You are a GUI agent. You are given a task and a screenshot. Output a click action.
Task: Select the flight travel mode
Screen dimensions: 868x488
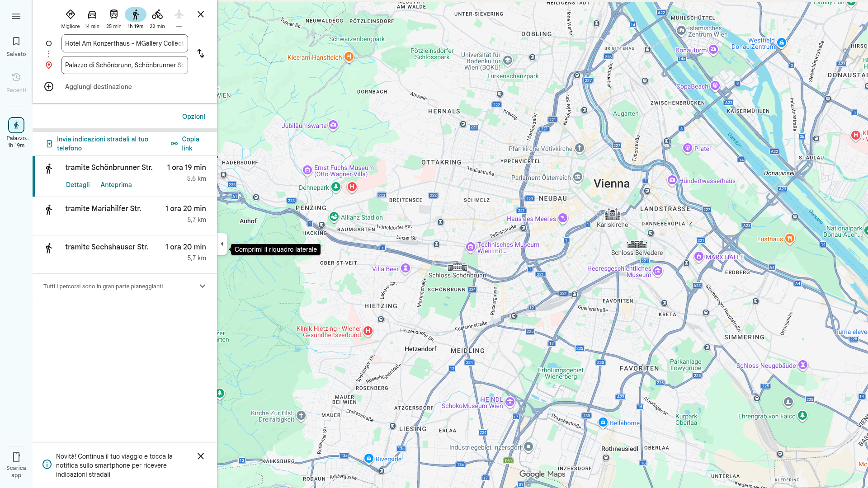[x=179, y=19]
